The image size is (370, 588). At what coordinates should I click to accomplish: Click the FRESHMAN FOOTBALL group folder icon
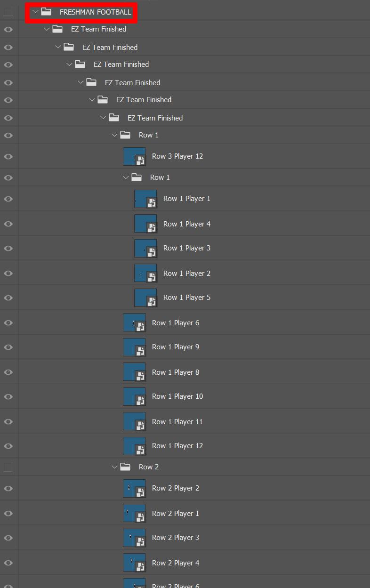click(46, 12)
